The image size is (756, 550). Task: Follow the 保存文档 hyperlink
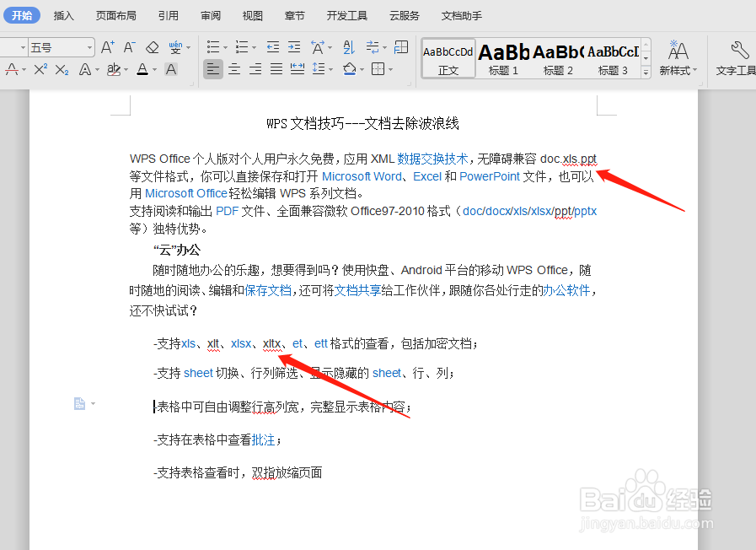pos(268,290)
